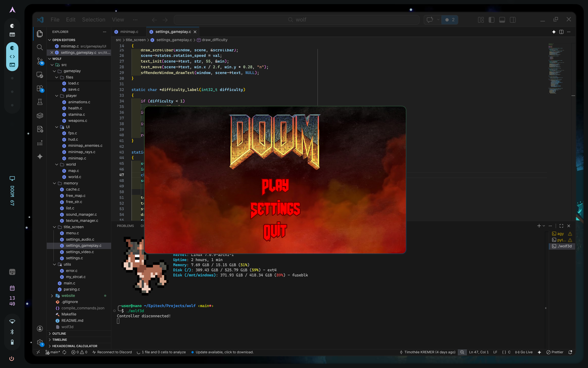Expand the website folder
The width and height of the screenshot is (588, 368).
pyautogui.click(x=79, y=295)
